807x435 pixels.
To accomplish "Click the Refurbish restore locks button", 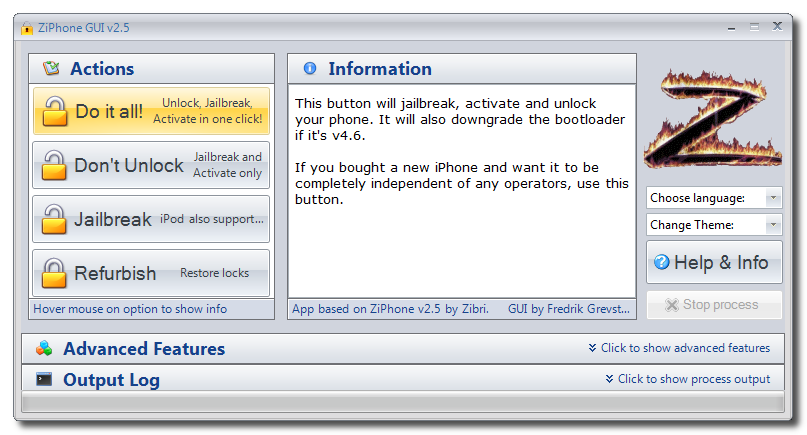I will coord(151,273).
